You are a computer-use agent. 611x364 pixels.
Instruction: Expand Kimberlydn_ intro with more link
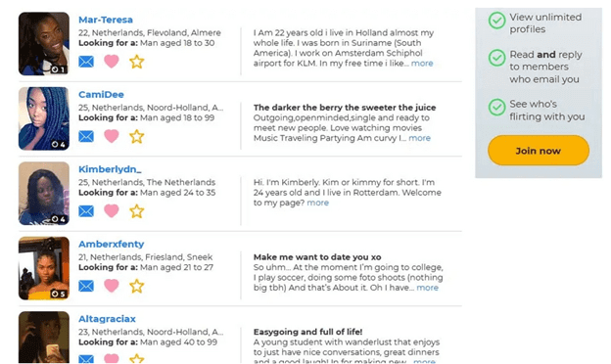pyautogui.click(x=318, y=203)
